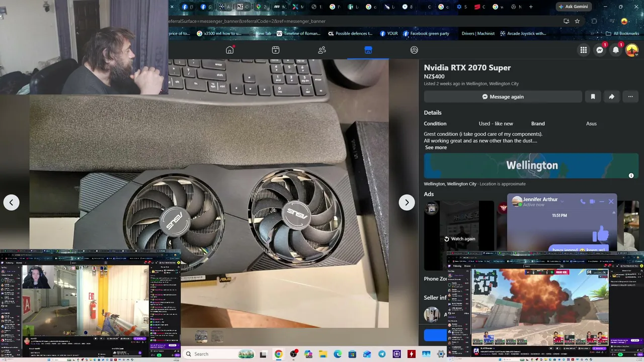This screenshot has width=644, height=362.
Task: Open the Facebook Friends icon
Action: 322,50
